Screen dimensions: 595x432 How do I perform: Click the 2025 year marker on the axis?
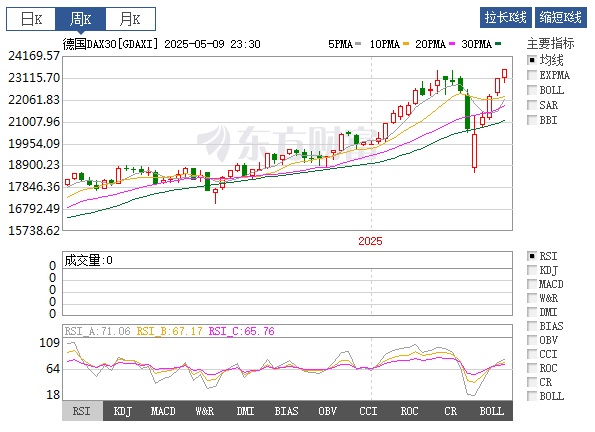[x=370, y=241]
